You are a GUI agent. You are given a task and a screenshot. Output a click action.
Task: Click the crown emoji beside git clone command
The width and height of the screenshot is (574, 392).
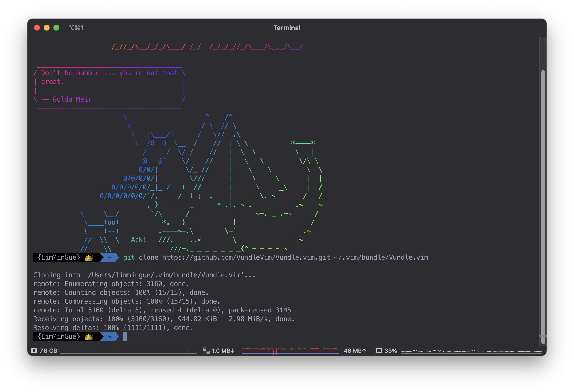[x=88, y=258]
